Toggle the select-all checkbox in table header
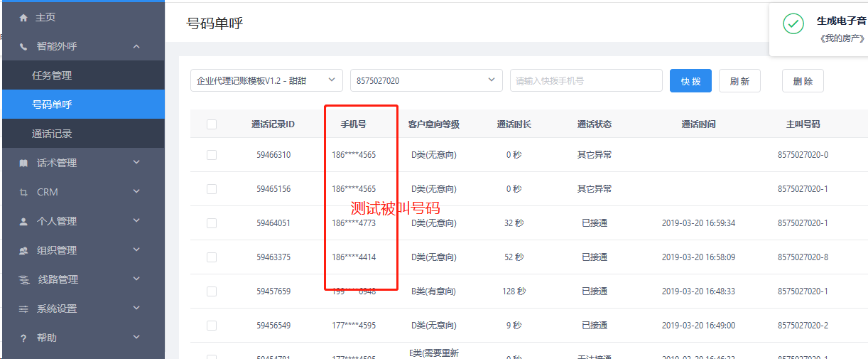The height and width of the screenshot is (359, 868). point(212,124)
